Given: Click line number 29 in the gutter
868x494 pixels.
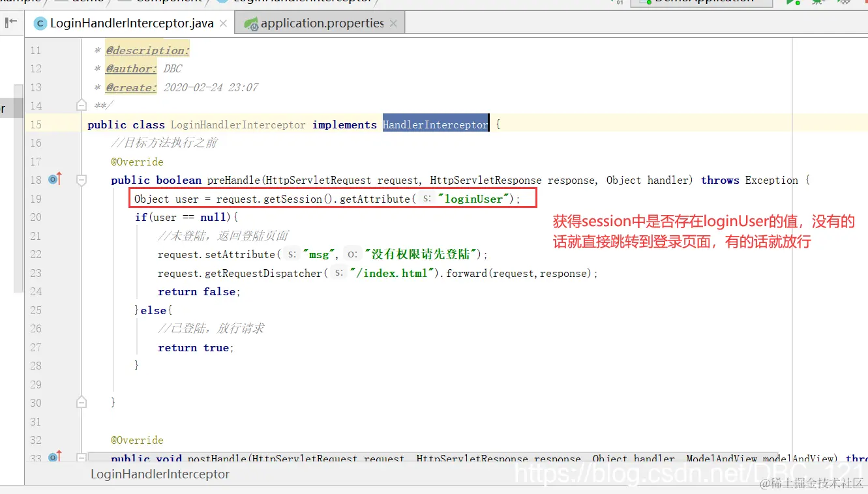Looking at the screenshot, I should point(36,385).
